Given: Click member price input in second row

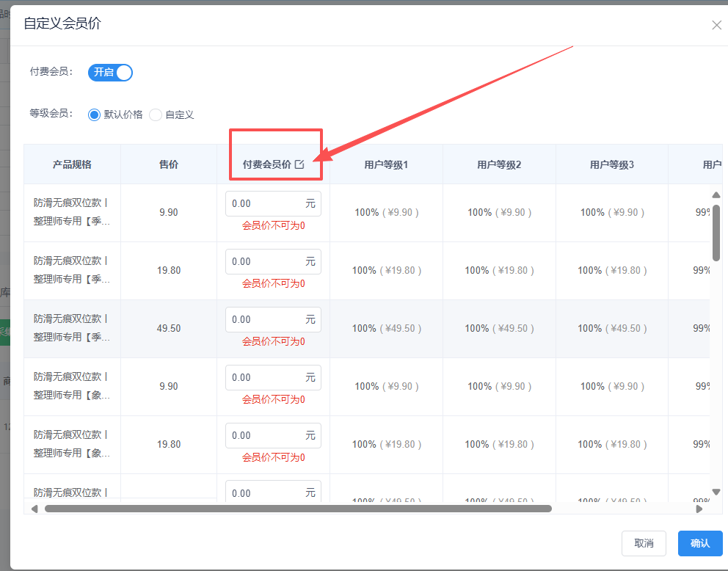Looking at the screenshot, I should (265, 262).
